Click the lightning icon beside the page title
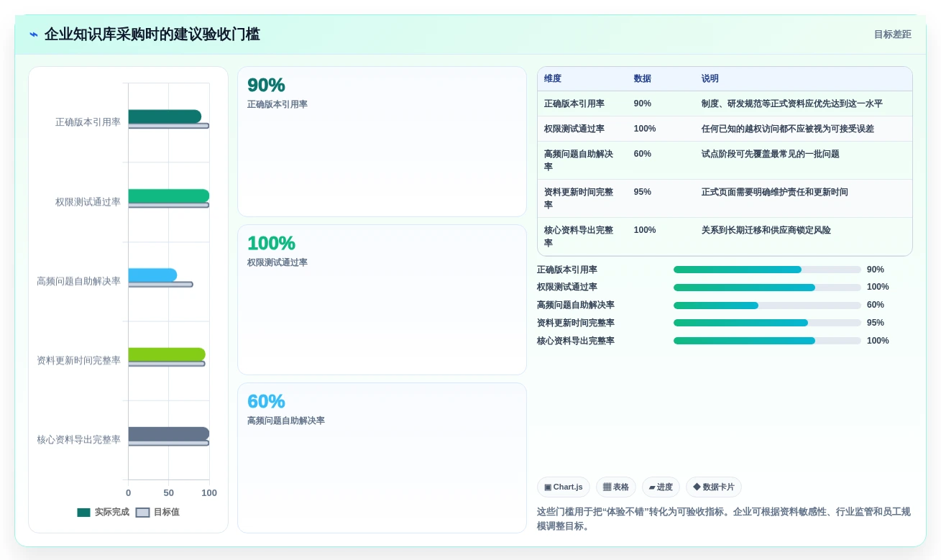Viewport: 941px width, 560px height. [x=34, y=35]
